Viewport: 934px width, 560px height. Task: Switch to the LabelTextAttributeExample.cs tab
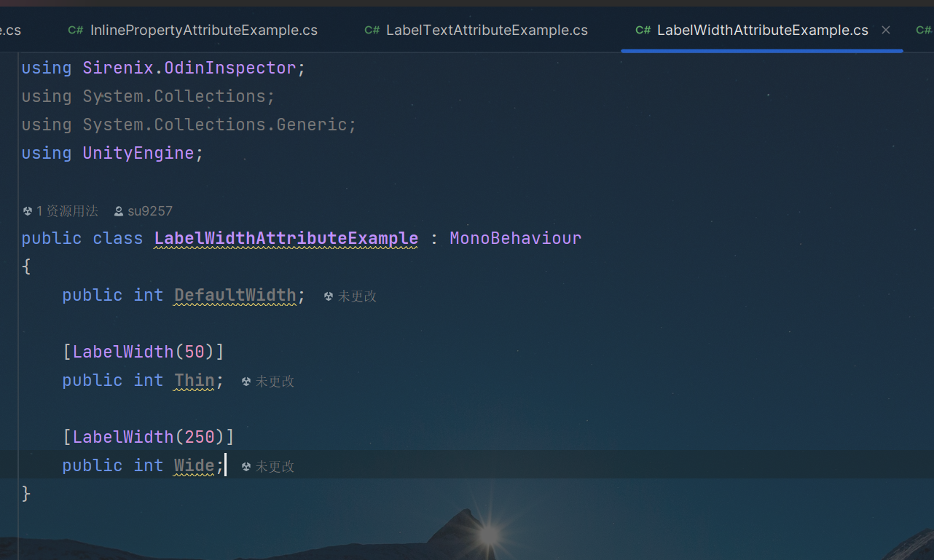(487, 30)
